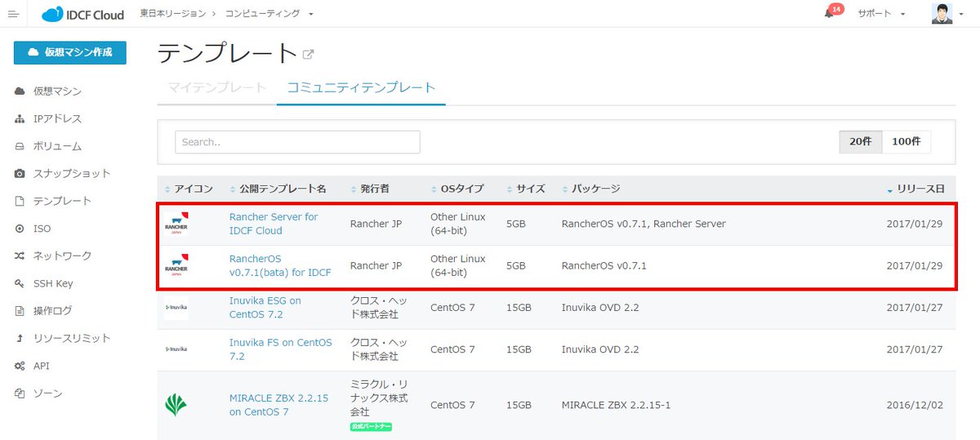
Task: Open Inuvika FS on CentOS 7.2 template
Action: (280, 349)
